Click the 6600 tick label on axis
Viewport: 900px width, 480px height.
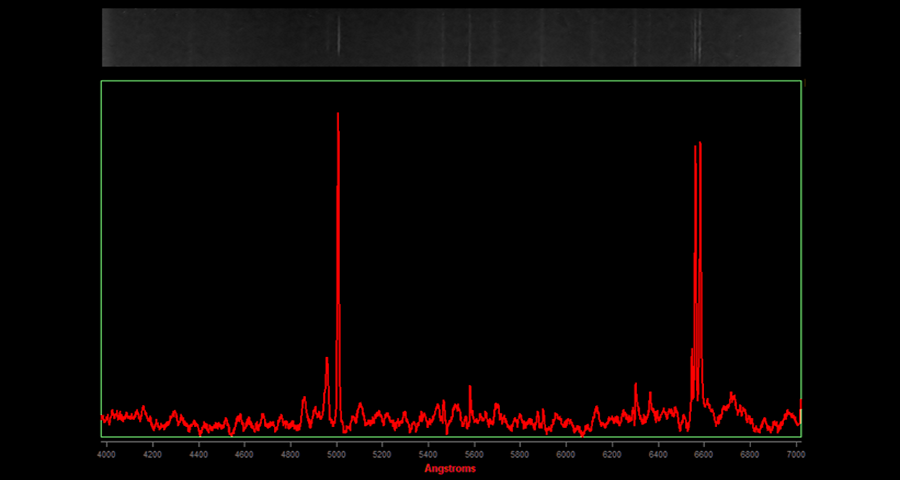(704, 454)
